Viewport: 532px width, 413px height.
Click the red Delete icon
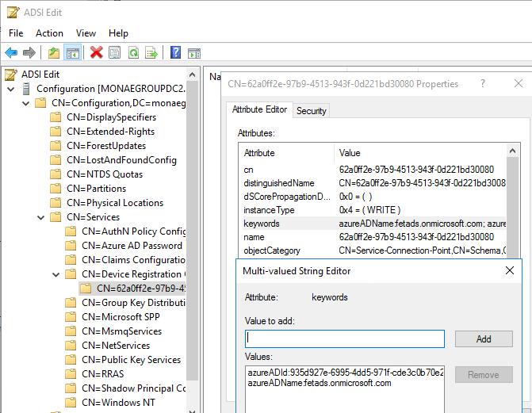pyautogui.click(x=97, y=53)
